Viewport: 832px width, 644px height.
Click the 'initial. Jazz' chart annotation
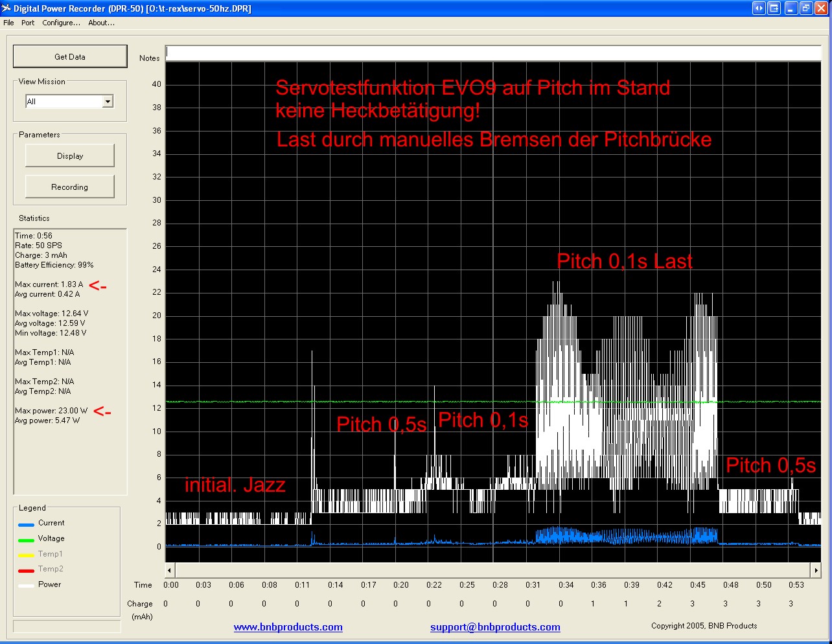coord(235,485)
